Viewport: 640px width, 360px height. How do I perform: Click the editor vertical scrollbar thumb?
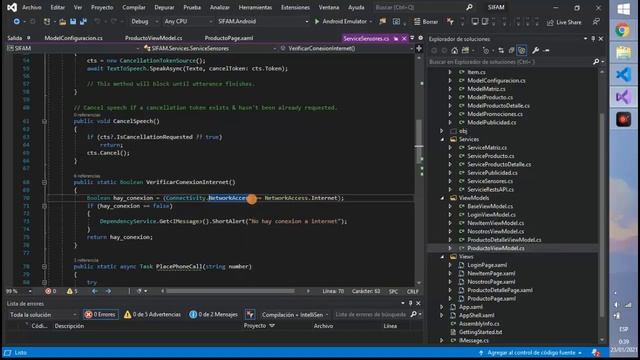point(418,141)
